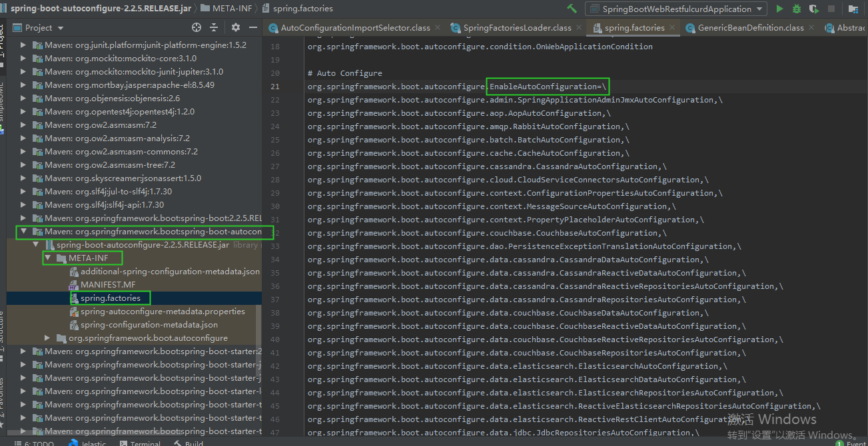Switch to AutoConfigurationImportSelector.class tab
868x446 pixels.
coord(355,27)
